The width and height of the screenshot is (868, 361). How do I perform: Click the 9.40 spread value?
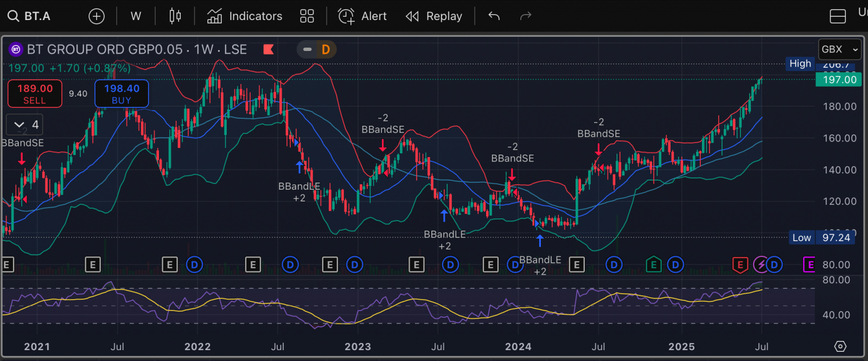(78, 94)
